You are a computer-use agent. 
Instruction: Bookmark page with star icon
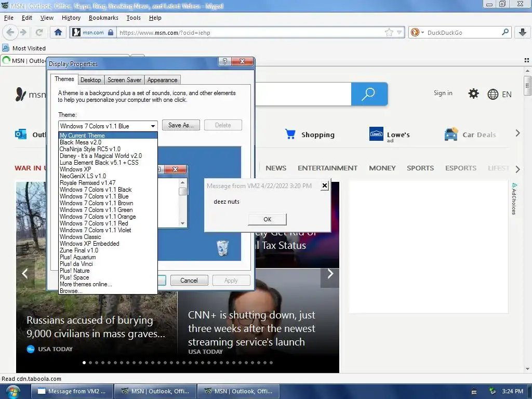tap(389, 33)
